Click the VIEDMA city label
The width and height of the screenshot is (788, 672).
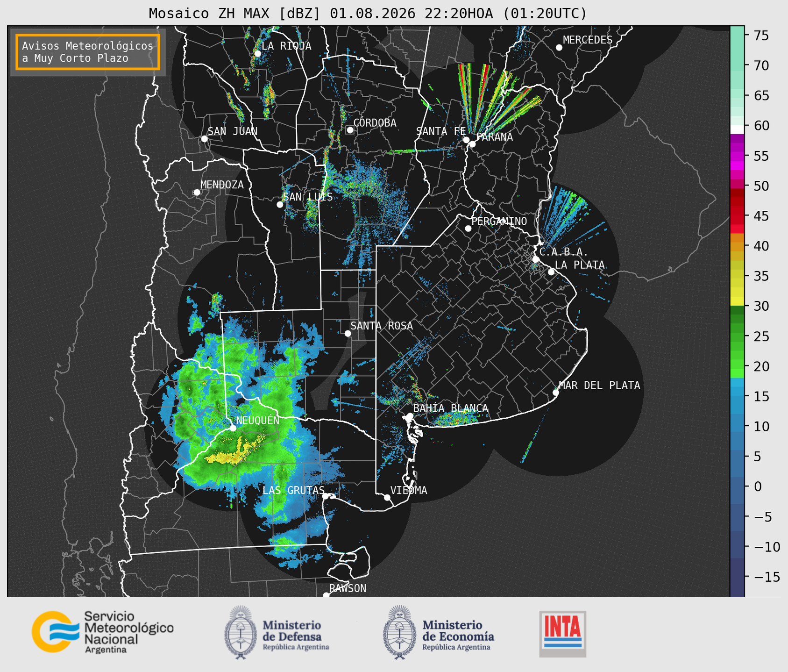[x=409, y=490]
